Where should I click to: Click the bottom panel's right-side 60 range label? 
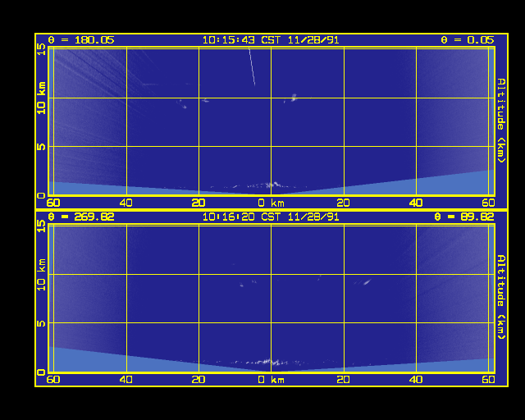(x=489, y=380)
